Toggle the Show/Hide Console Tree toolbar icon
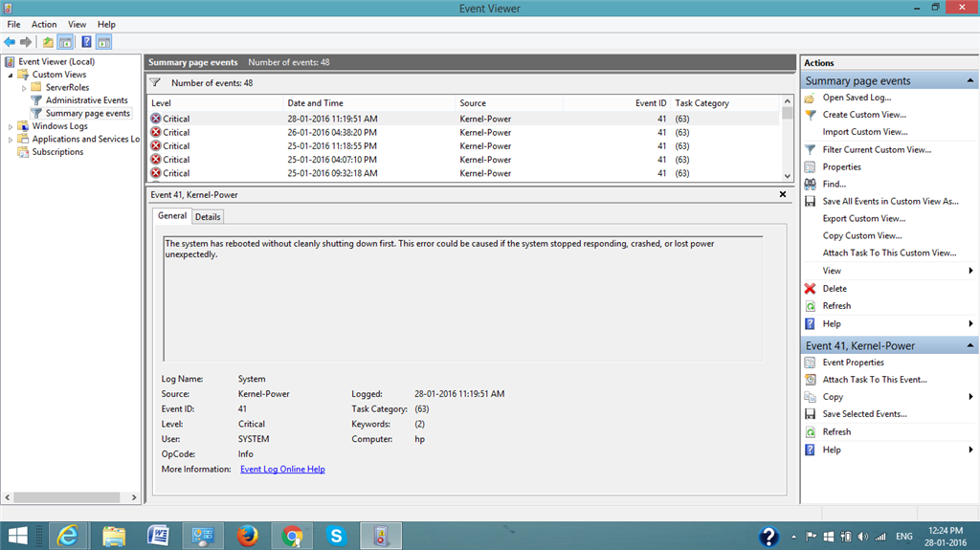 tap(65, 42)
